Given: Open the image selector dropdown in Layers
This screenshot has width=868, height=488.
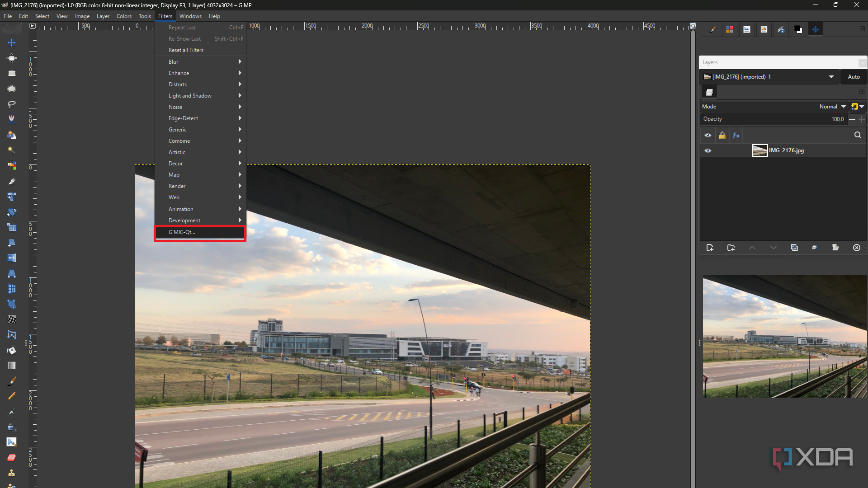Looking at the screenshot, I should point(831,77).
